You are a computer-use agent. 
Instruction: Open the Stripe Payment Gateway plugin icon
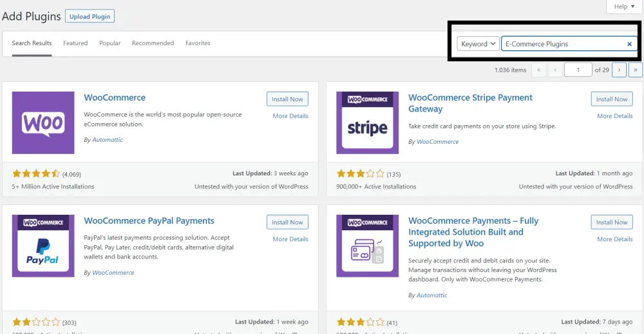[367, 123]
